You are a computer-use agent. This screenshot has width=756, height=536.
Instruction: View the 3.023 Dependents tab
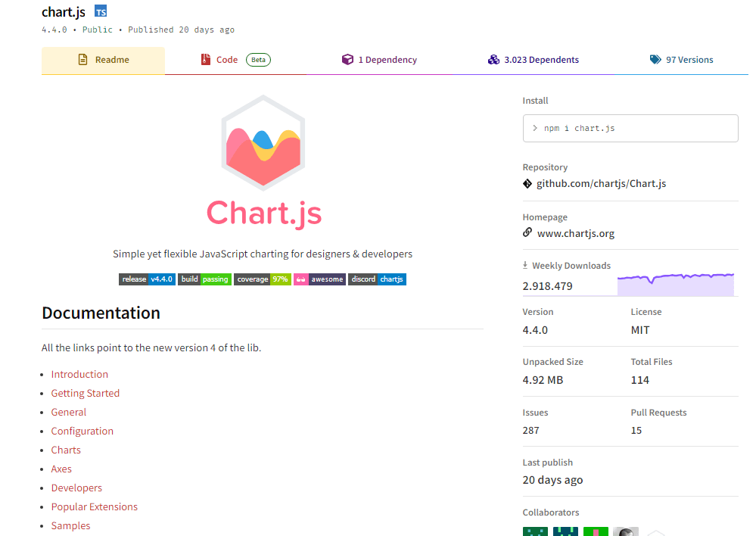[x=534, y=61]
